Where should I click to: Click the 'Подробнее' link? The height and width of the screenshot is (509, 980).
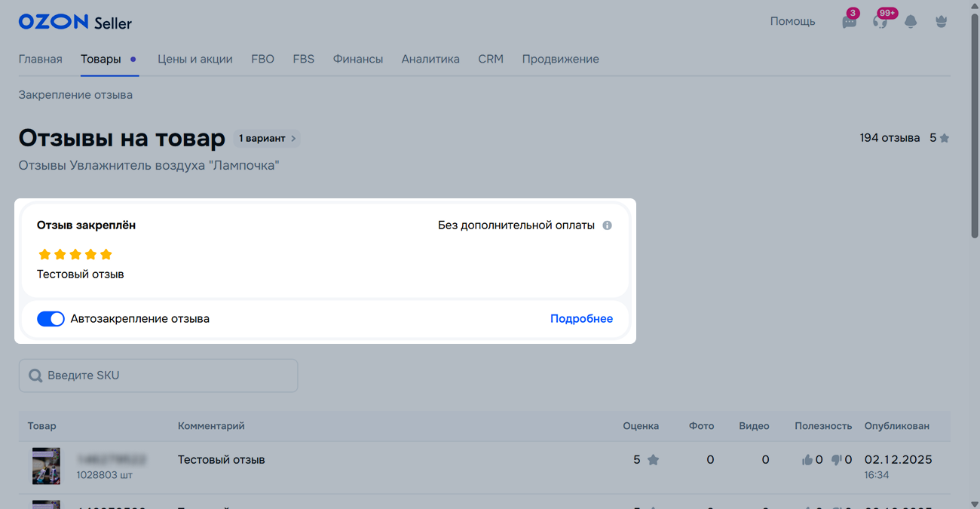tap(581, 319)
